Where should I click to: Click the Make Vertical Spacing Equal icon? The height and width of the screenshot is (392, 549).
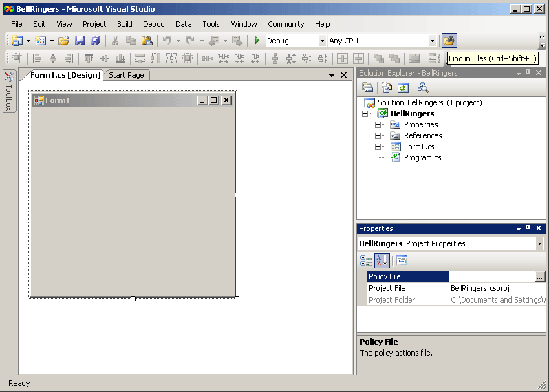pos(275,58)
